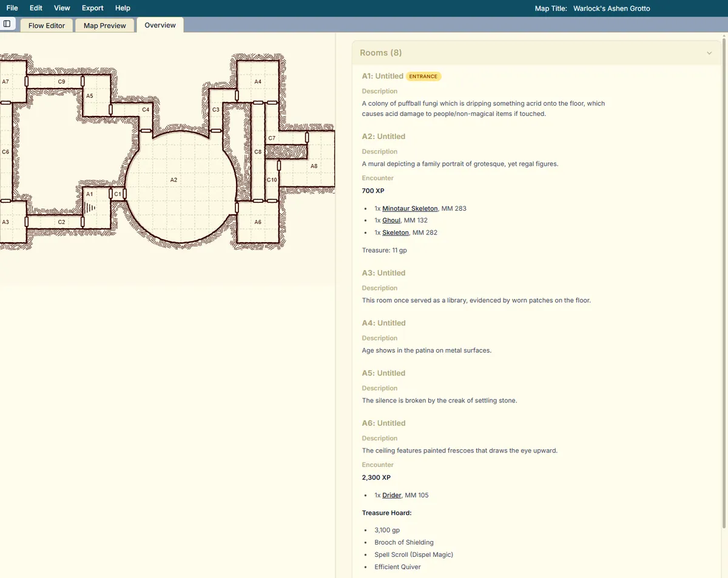The height and width of the screenshot is (578, 728).
Task: Click the Minotaur Skeleton monster link
Action: (x=409, y=208)
